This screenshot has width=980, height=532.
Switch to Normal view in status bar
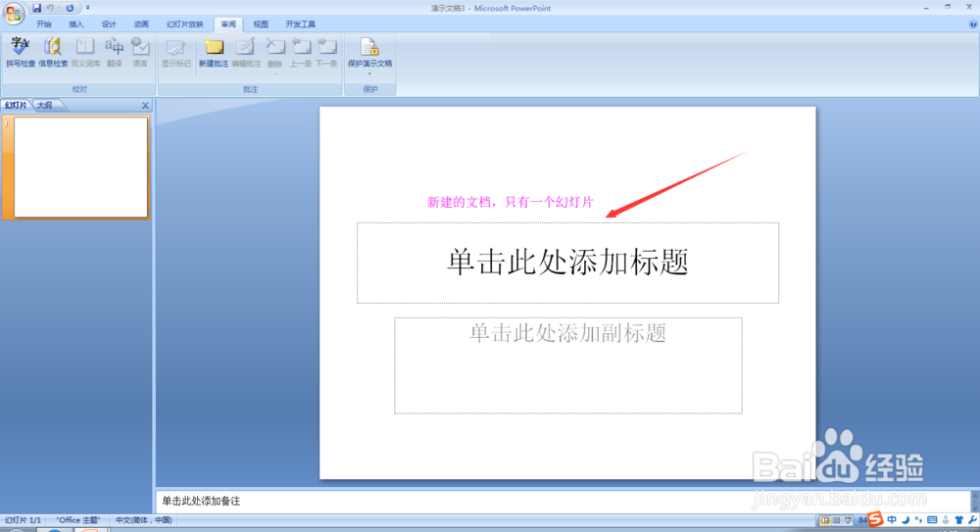[825, 520]
